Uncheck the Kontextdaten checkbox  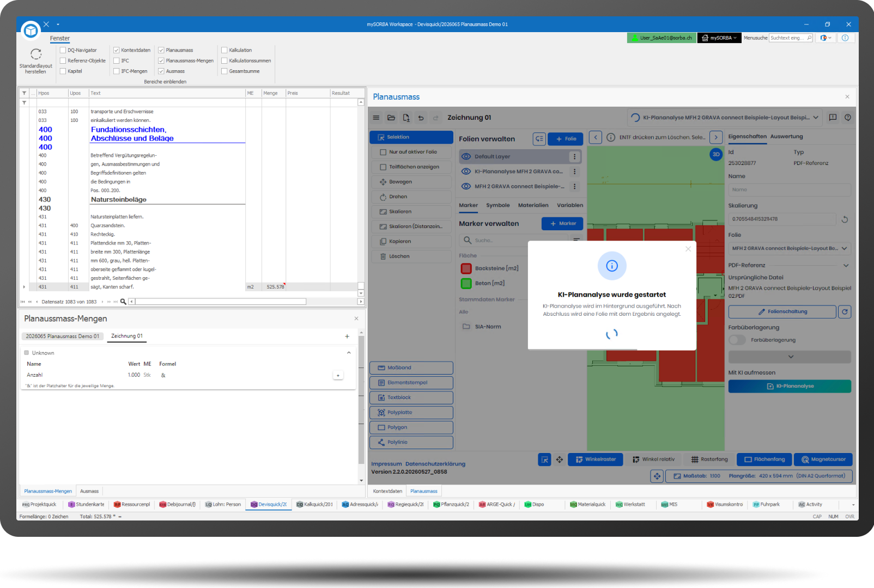[116, 50]
